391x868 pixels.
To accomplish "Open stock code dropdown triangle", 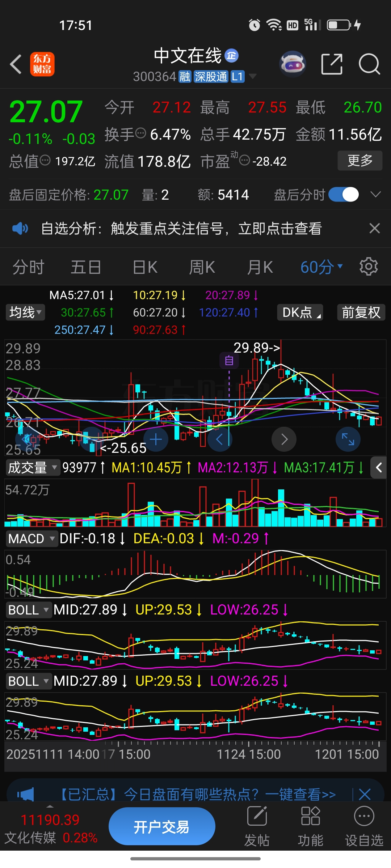I will [253, 76].
